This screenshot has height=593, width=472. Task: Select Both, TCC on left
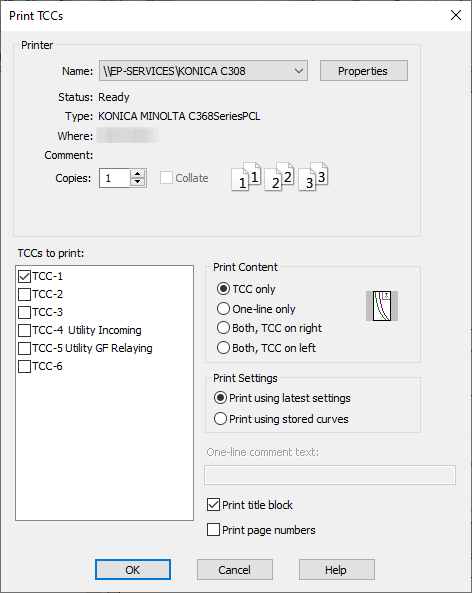click(x=223, y=348)
